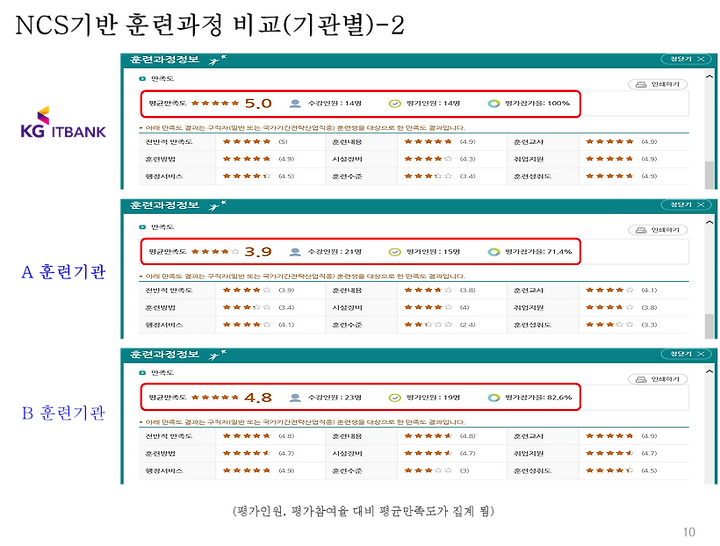Click scroll-up arrow of KG ITBANK panel
The image size is (720, 546).
coord(710,76)
